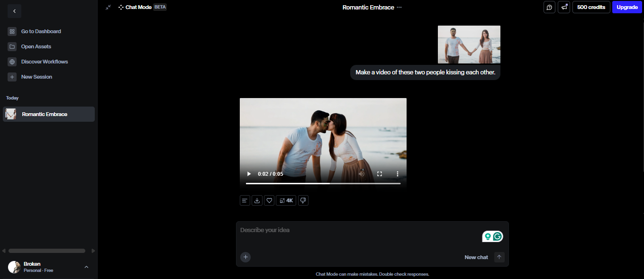644x279 pixels.
Task: Upscale the video to 4K
Action: coord(286,200)
